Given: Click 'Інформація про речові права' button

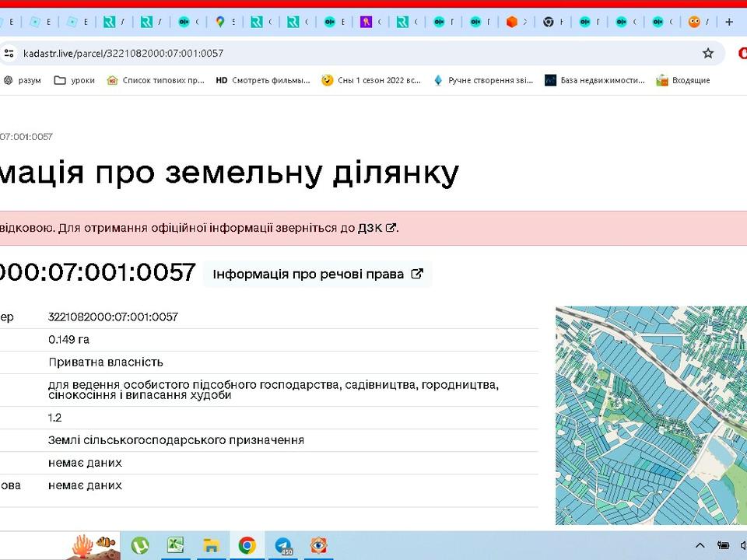Looking at the screenshot, I should [x=317, y=274].
